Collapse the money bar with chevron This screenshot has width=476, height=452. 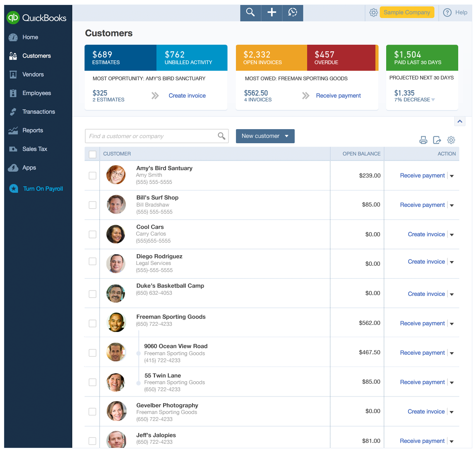click(x=460, y=121)
